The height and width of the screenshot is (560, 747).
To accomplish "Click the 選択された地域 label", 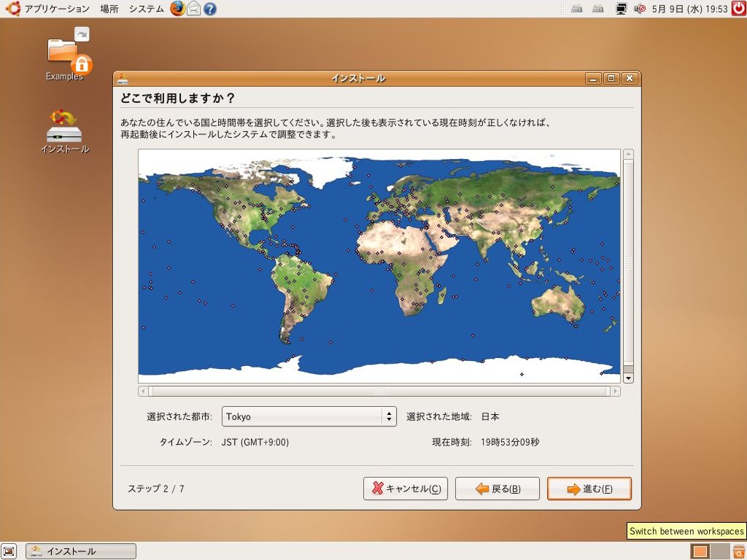I will 438,416.
